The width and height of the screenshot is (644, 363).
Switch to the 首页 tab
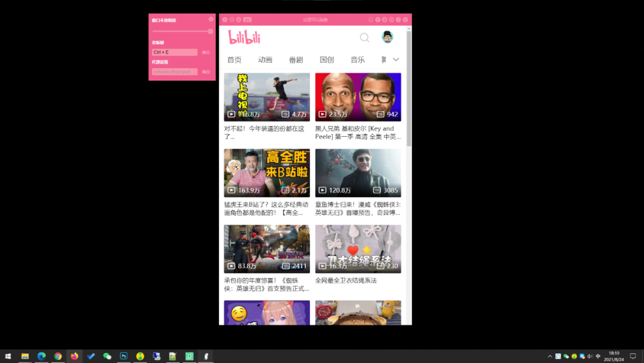pyautogui.click(x=234, y=60)
